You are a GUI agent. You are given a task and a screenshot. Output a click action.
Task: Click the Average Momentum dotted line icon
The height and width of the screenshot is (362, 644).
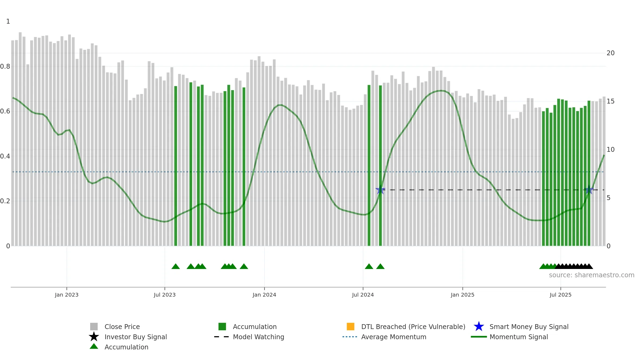[x=350, y=337]
